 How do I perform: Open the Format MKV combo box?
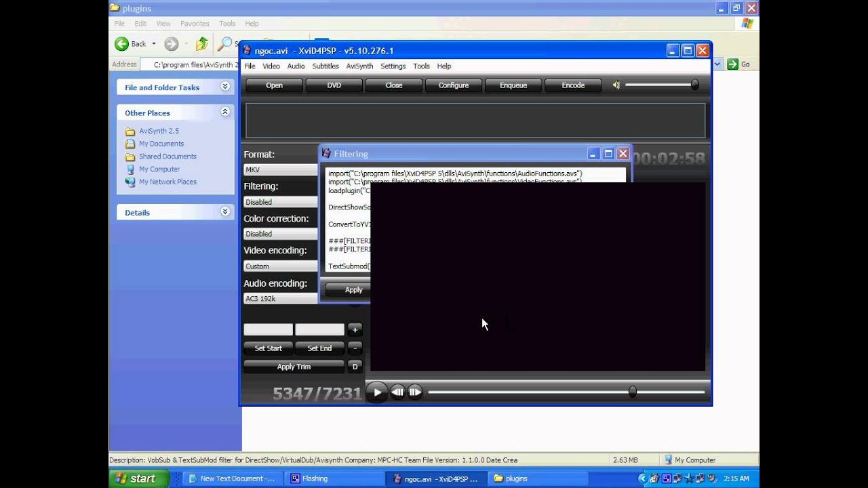pyautogui.click(x=281, y=170)
